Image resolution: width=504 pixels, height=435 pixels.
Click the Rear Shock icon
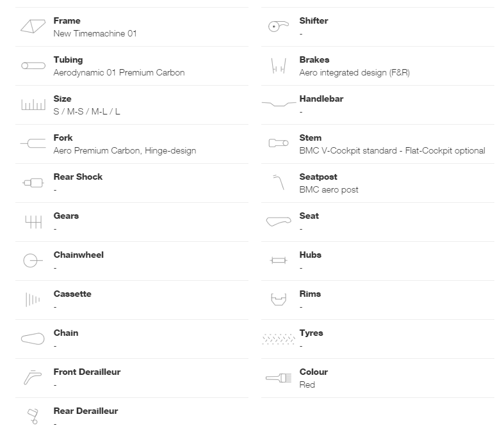click(x=33, y=183)
